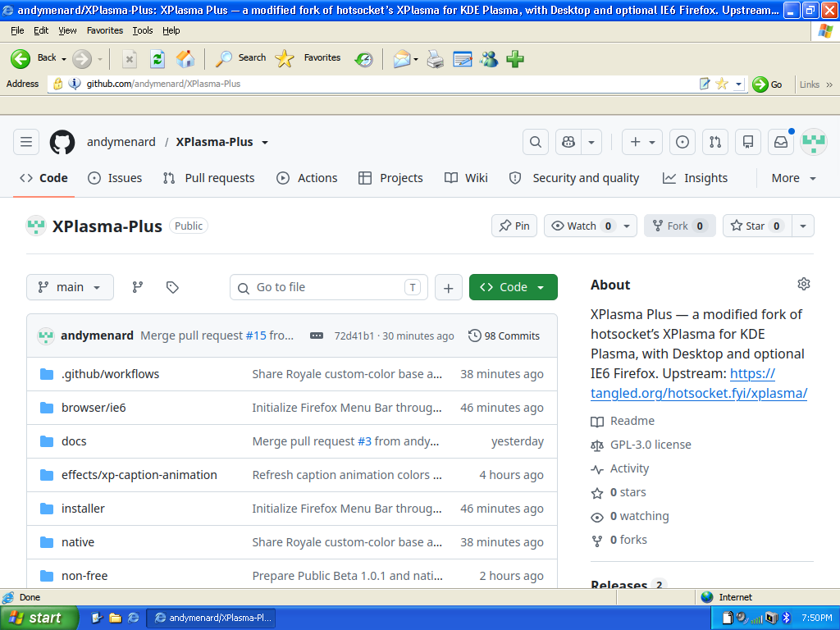Open the View menu

click(x=67, y=30)
